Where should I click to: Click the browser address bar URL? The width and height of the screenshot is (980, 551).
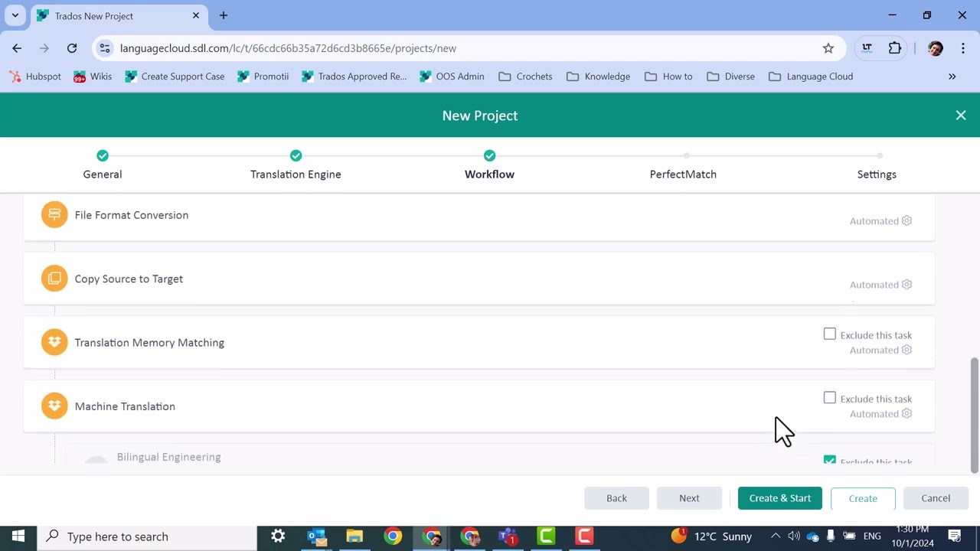tap(288, 48)
